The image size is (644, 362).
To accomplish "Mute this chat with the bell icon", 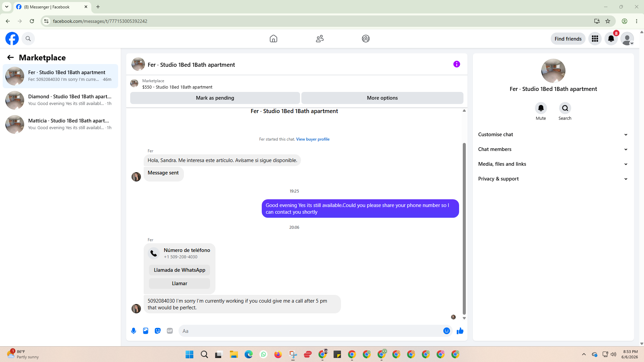I will [541, 108].
